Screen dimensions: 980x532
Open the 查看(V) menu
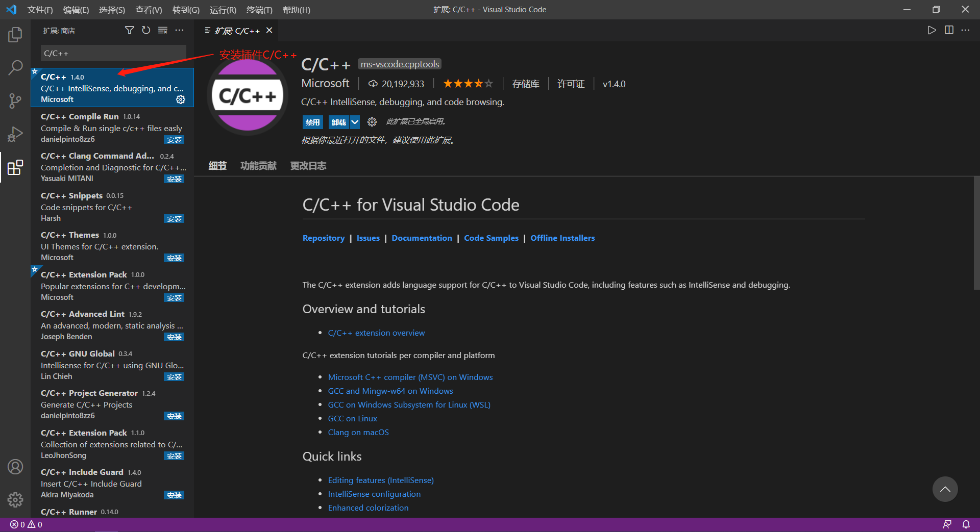tap(149, 10)
